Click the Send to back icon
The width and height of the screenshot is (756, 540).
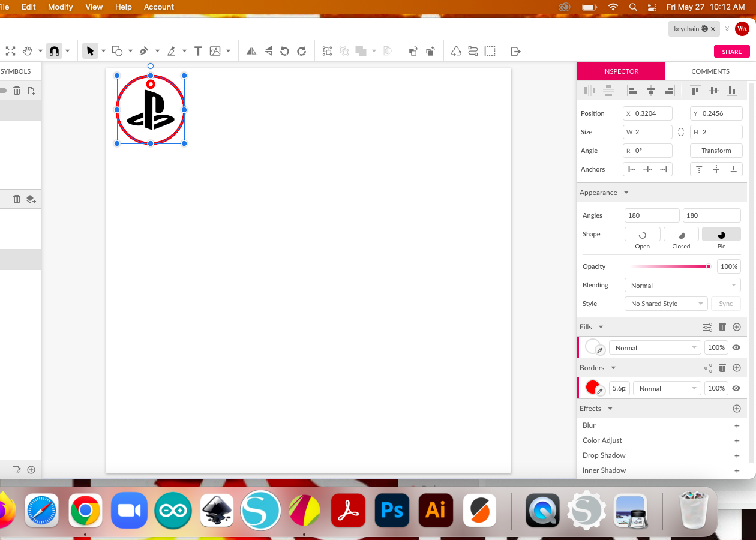[x=430, y=51]
